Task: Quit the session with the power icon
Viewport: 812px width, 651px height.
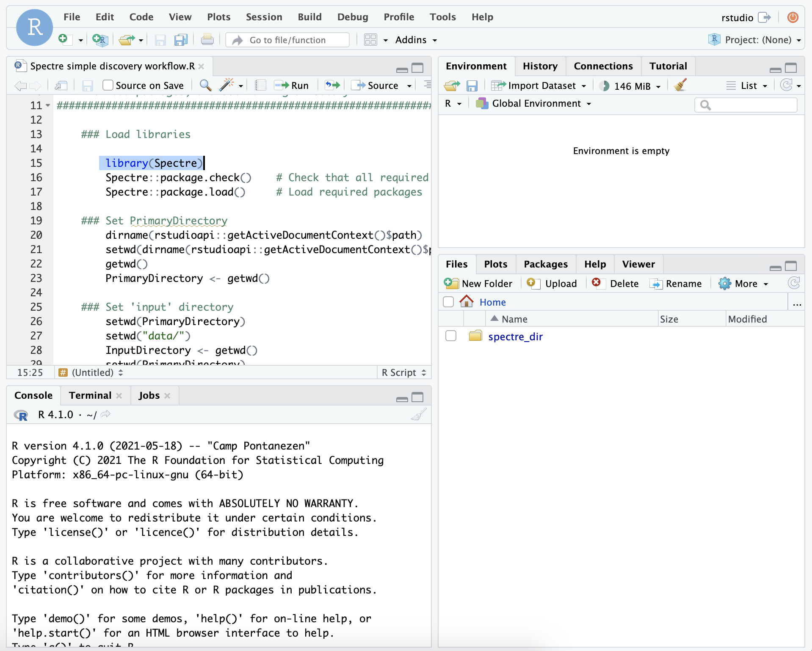Action: (793, 17)
